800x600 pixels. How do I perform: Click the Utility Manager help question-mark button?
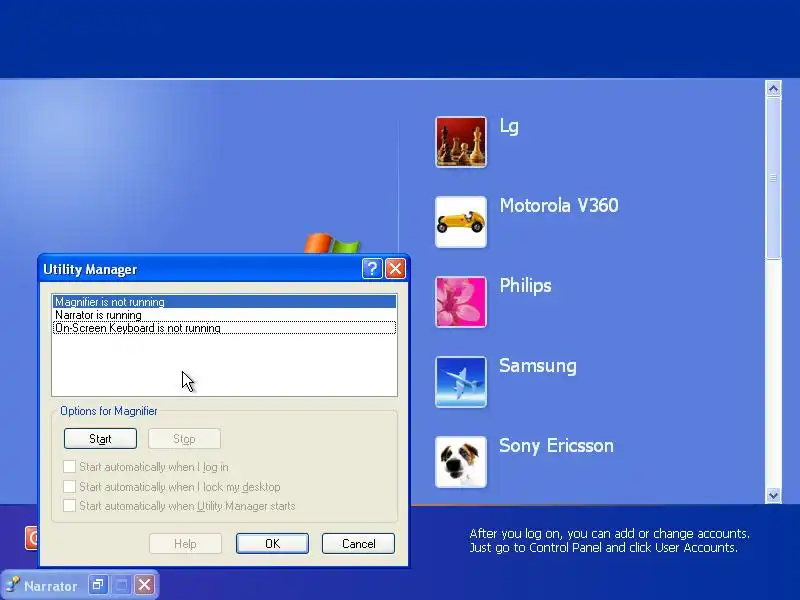tap(372, 268)
